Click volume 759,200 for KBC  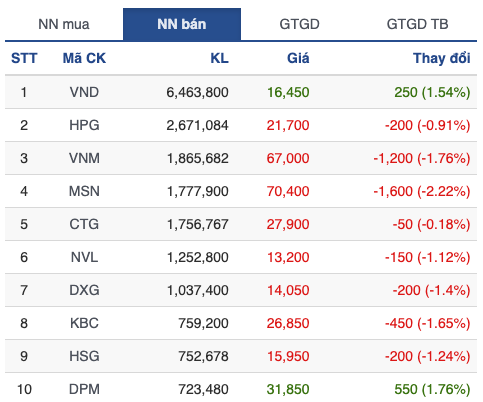pyautogui.click(x=203, y=323)
